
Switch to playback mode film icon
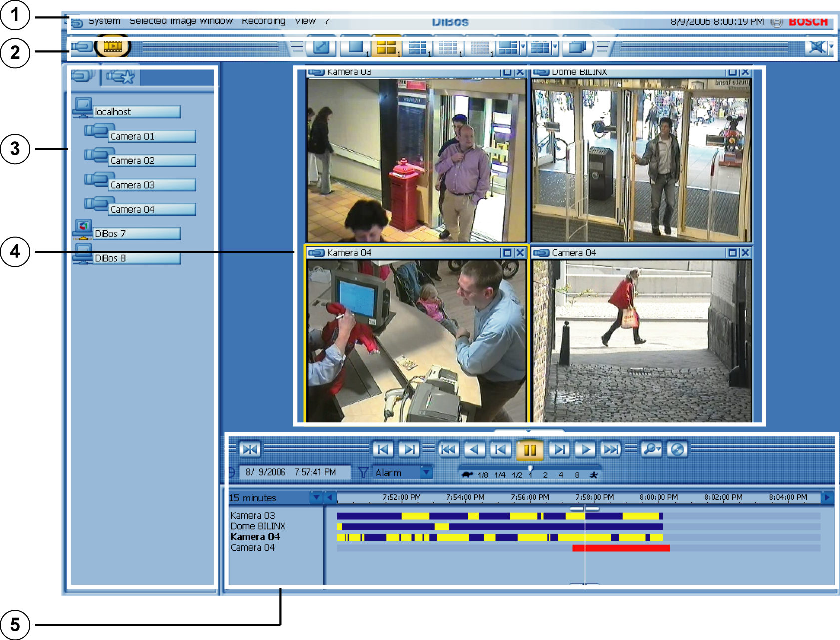point(113,47)
